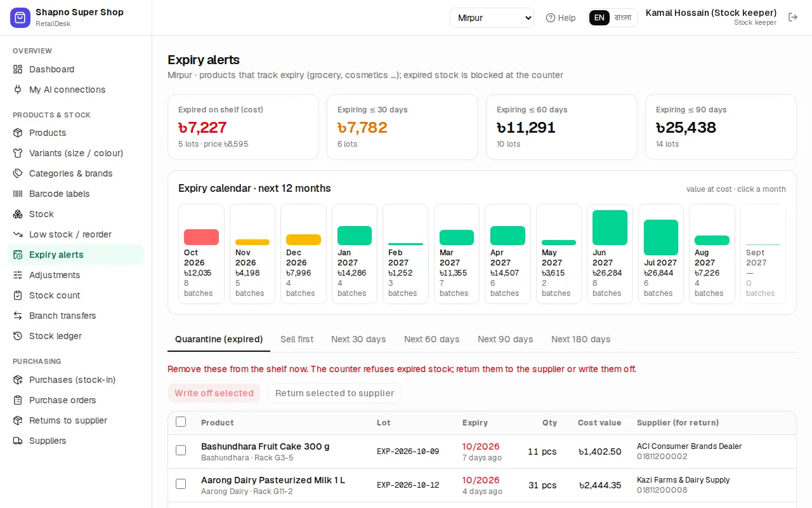Switch to the Next 180 days tab
The width and height of the screenshot is (812, 508).
[581, 339]
